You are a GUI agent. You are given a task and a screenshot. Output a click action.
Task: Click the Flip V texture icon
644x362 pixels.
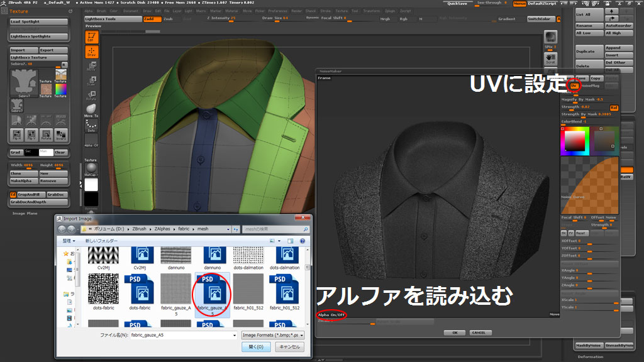(31, 134)
